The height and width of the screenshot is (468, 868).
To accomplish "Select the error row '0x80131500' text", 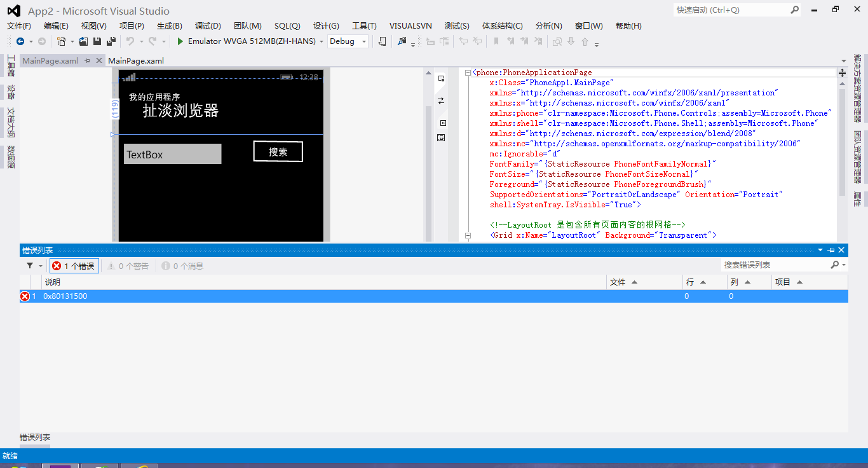I will click(65, 296).
